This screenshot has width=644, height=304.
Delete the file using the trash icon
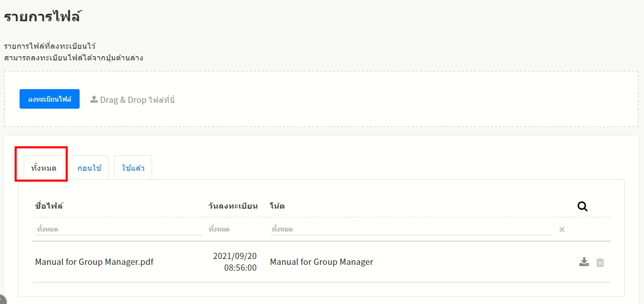point(600,262)
